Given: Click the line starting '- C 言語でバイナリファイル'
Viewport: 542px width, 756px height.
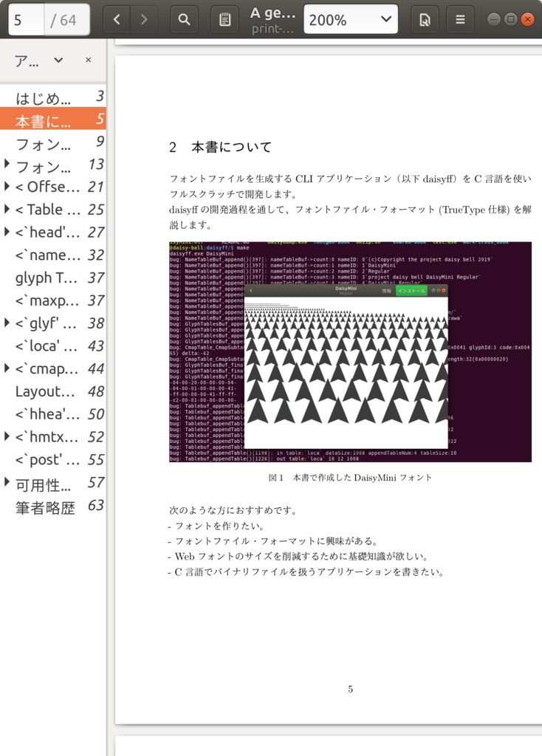Looking at the screenshot, I should [306, 572].
